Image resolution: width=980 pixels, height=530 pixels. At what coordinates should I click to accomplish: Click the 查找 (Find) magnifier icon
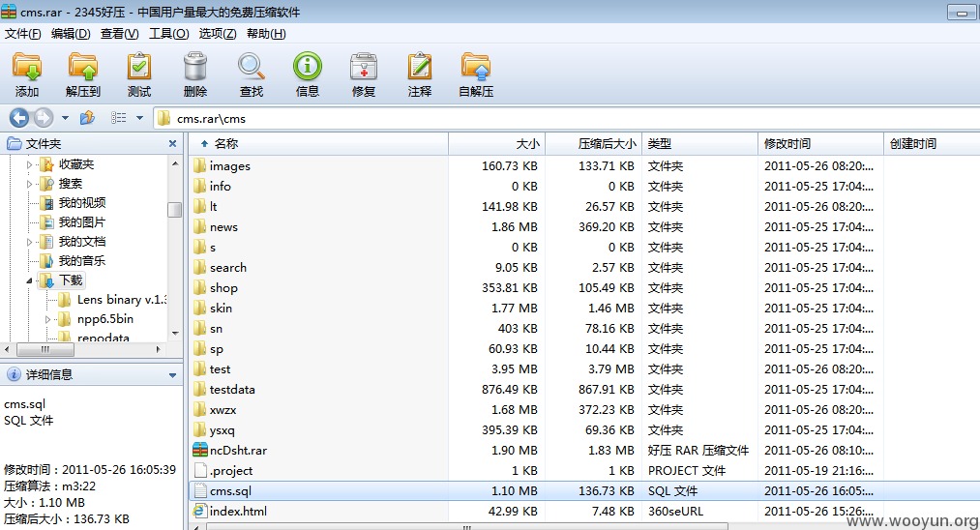252,67
